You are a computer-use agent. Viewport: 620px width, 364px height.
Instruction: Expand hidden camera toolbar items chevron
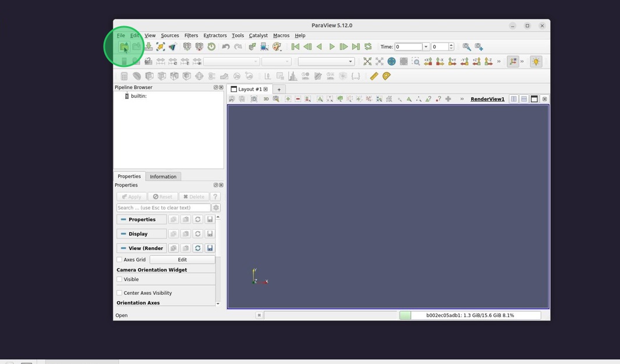pyautogui.click(x=498, y=61)
